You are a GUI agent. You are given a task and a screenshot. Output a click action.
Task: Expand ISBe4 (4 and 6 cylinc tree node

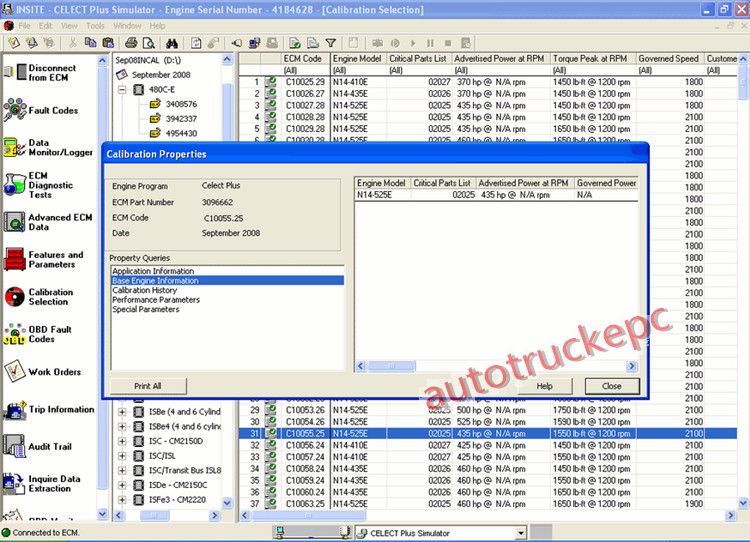point(122,426)
